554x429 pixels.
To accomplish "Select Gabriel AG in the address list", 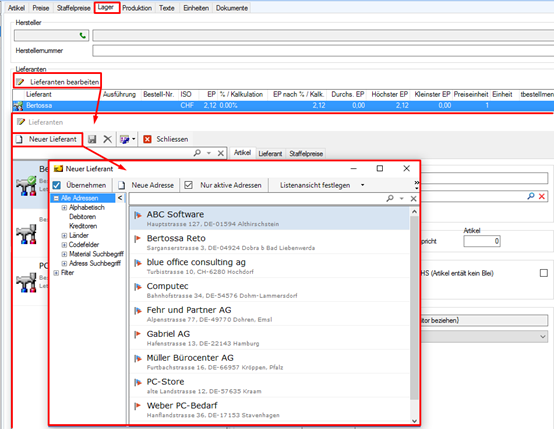I will (x=270, y=338).
